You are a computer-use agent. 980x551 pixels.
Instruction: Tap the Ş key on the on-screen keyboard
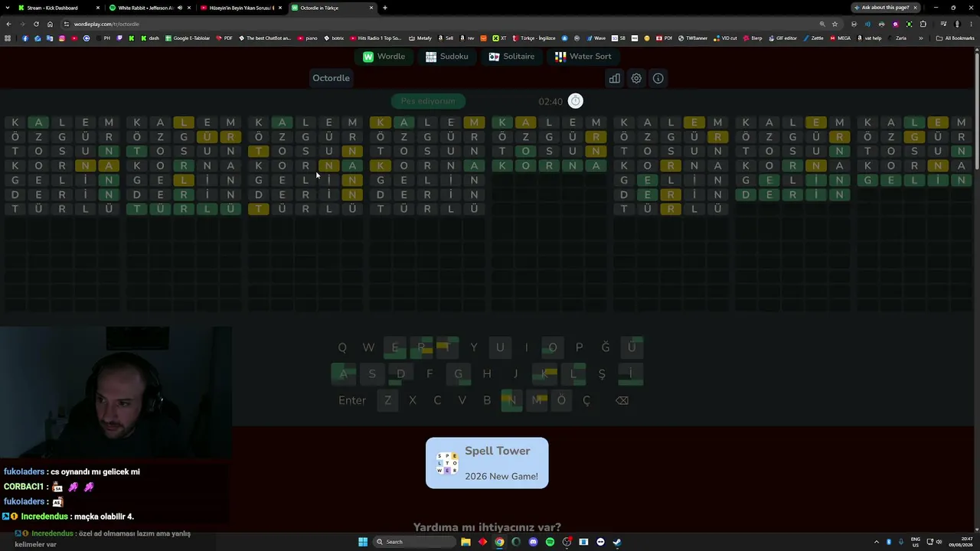click(x=602, y=374)
